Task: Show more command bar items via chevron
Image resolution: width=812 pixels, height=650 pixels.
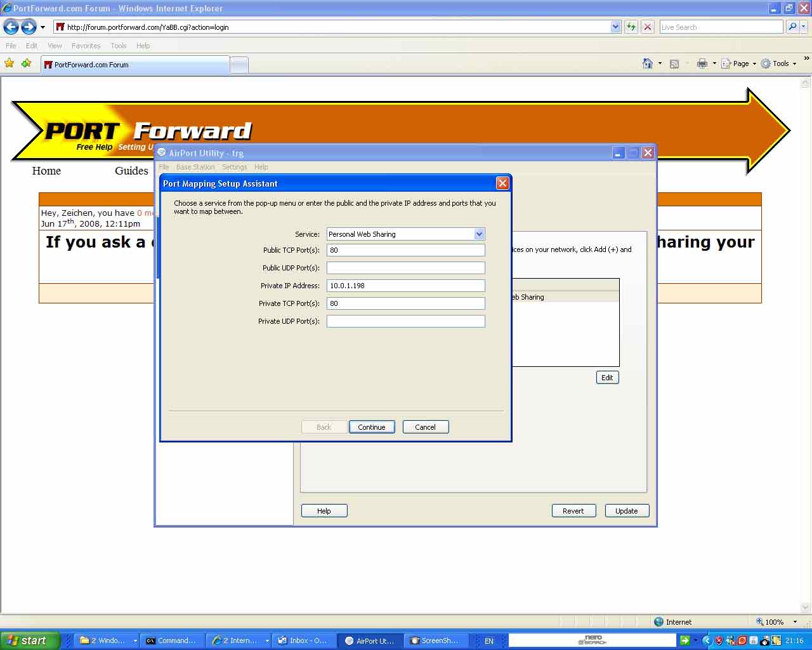Action: coord(806,58)
